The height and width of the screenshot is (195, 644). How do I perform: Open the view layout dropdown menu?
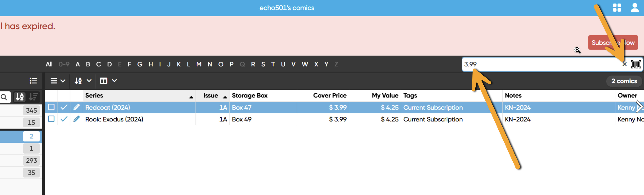point(58,81)
